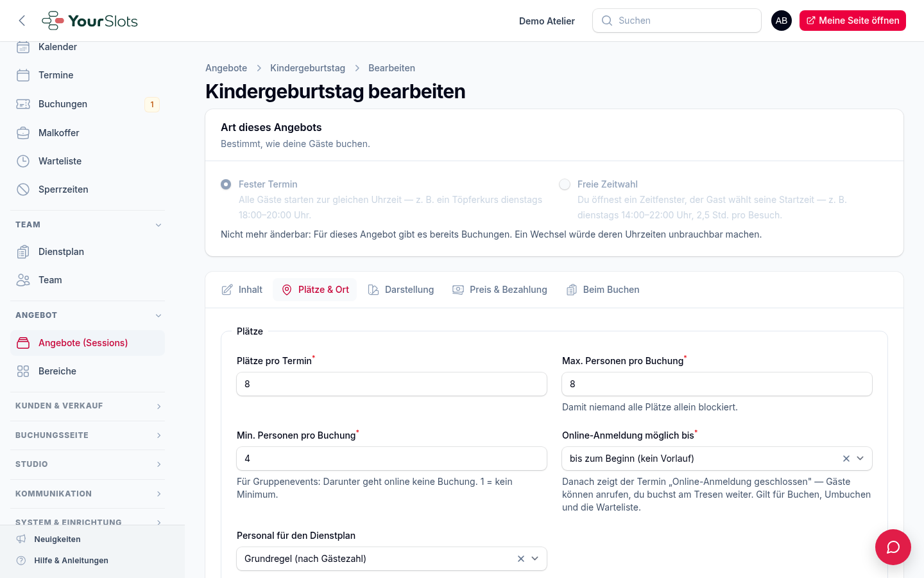
Task: Click the Bereiche grid icon
Action: click(x=23, y=371)
